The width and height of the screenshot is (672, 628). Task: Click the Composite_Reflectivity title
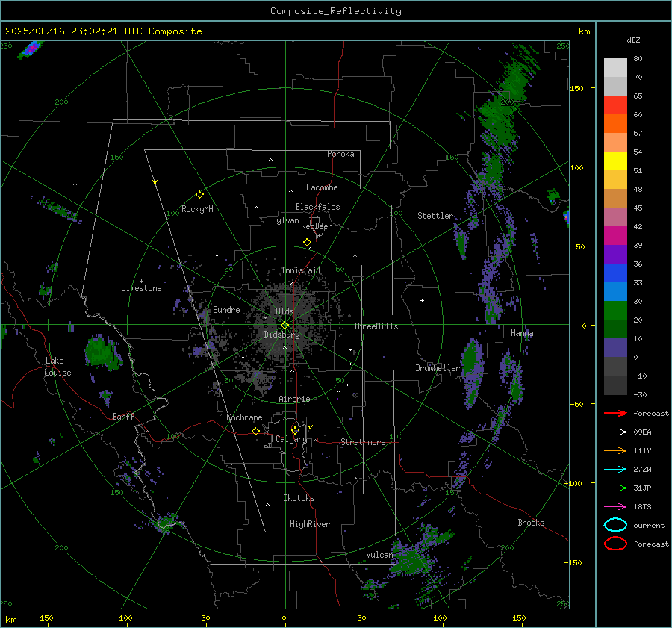[x=335, y=11]
